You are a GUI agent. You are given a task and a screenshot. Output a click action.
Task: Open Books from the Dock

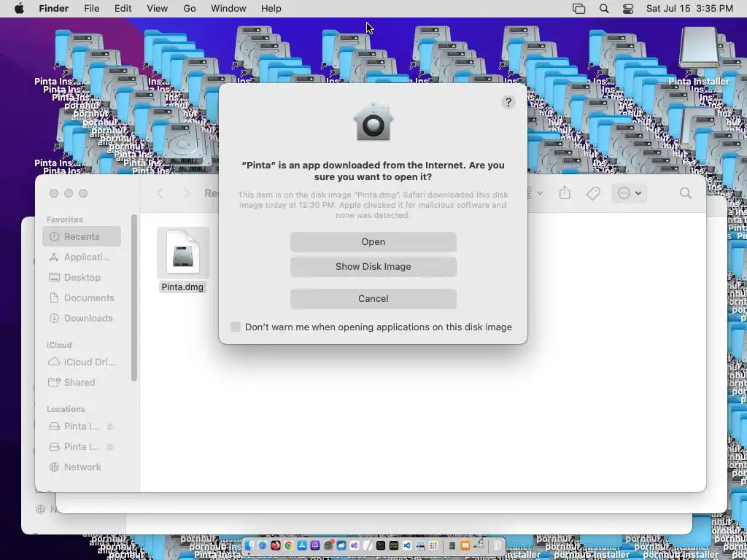[465, 545]
